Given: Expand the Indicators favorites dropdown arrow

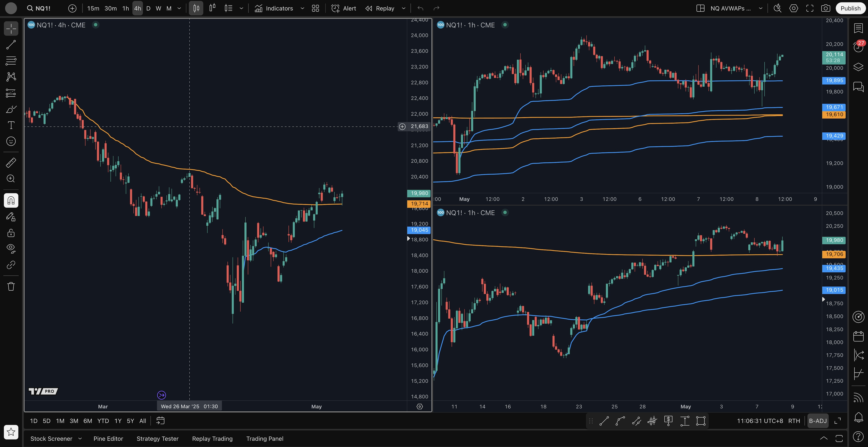Looking at the screenshot, I should [302, 8].
